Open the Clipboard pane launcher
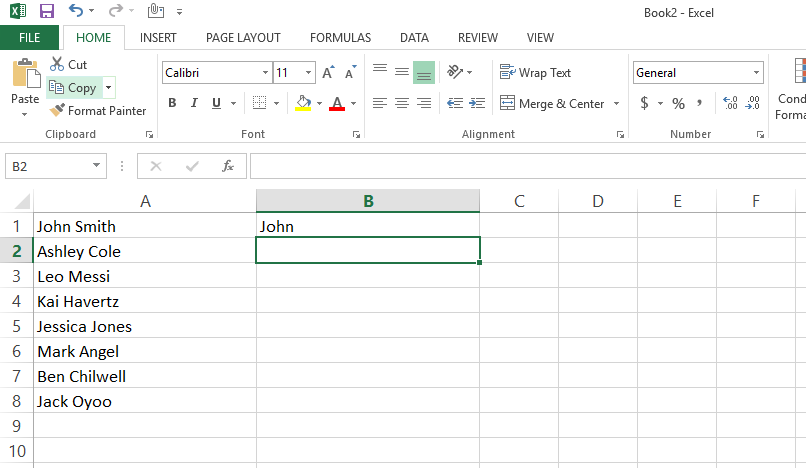The width and height of the screenshot is (806, 468). 149,135
